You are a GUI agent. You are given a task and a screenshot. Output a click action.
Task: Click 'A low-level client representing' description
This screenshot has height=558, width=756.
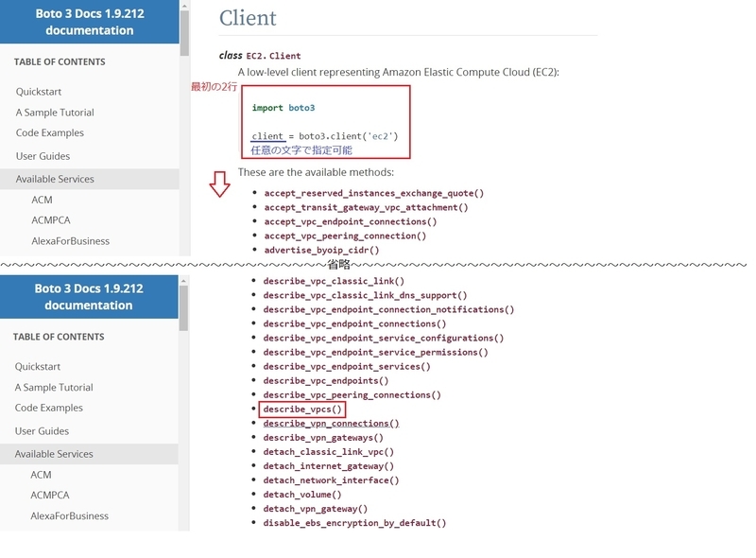(x=398, y=73)
